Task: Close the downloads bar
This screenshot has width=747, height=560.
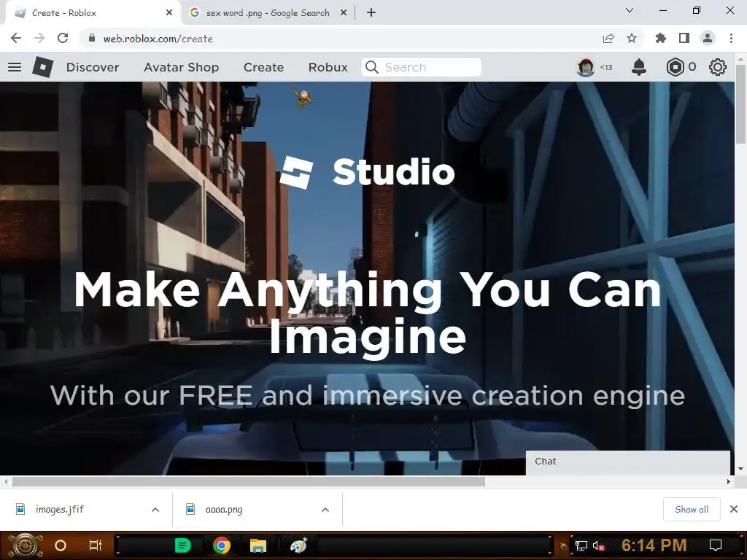Action: (x=734, y=510)
